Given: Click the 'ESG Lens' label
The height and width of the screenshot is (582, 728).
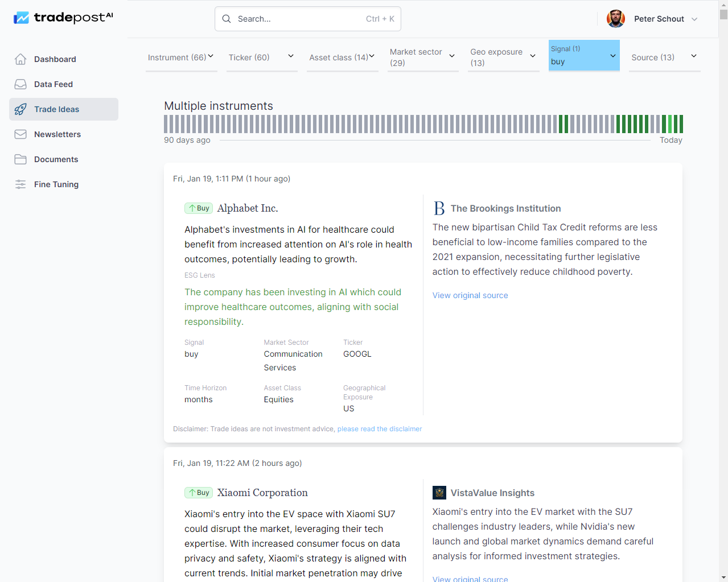Looking at the screenshot, I should (x=200, y=275).
